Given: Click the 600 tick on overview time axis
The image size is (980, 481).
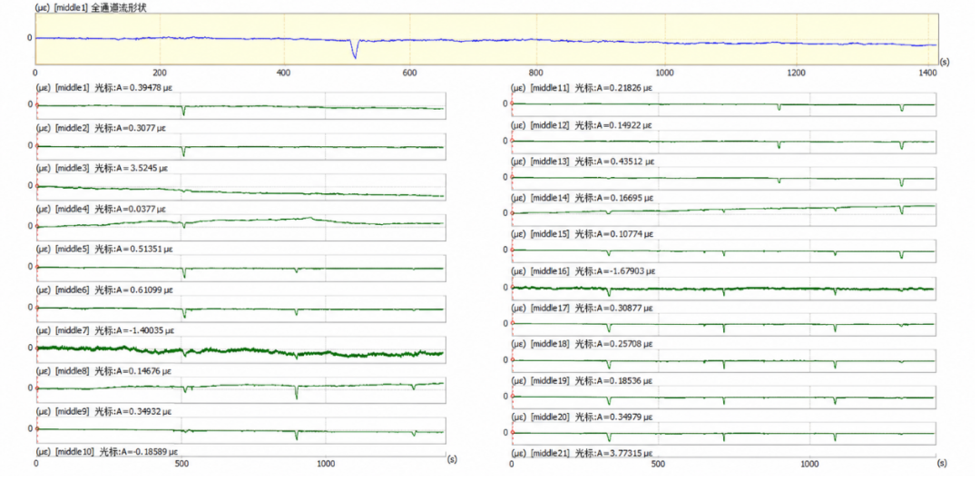Looking at the screenshot, I should pyautogui.click(x=409, y=73).
